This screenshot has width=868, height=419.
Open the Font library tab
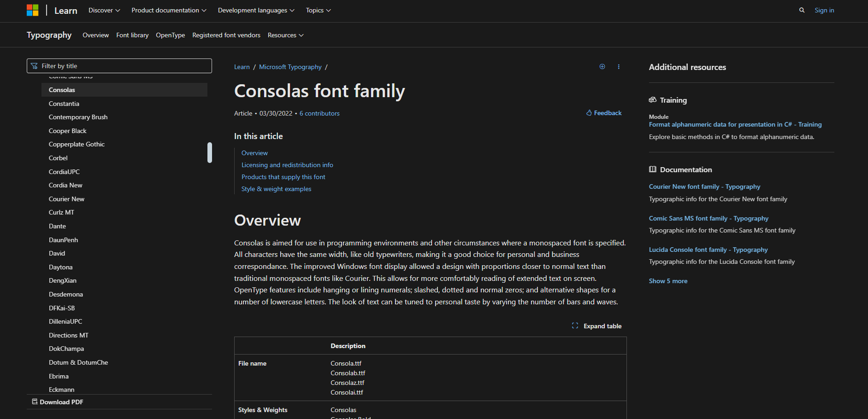click(132, 35)
